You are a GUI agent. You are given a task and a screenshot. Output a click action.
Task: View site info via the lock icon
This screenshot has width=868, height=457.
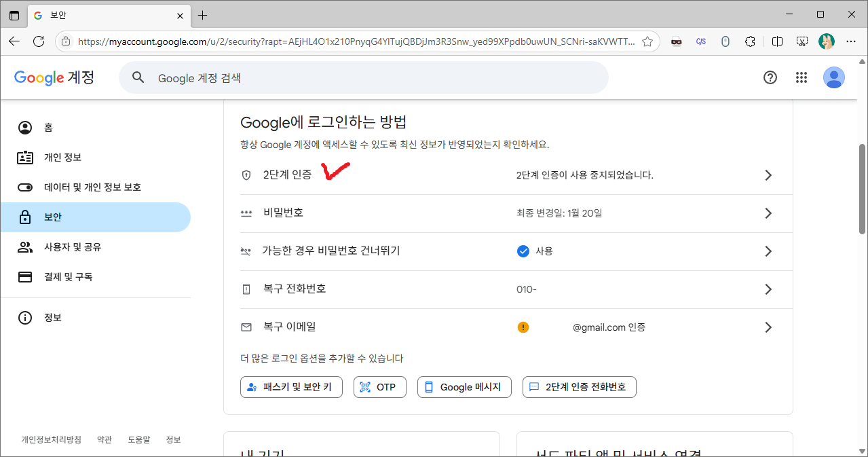pyautogui.click(x=66, y=41)
